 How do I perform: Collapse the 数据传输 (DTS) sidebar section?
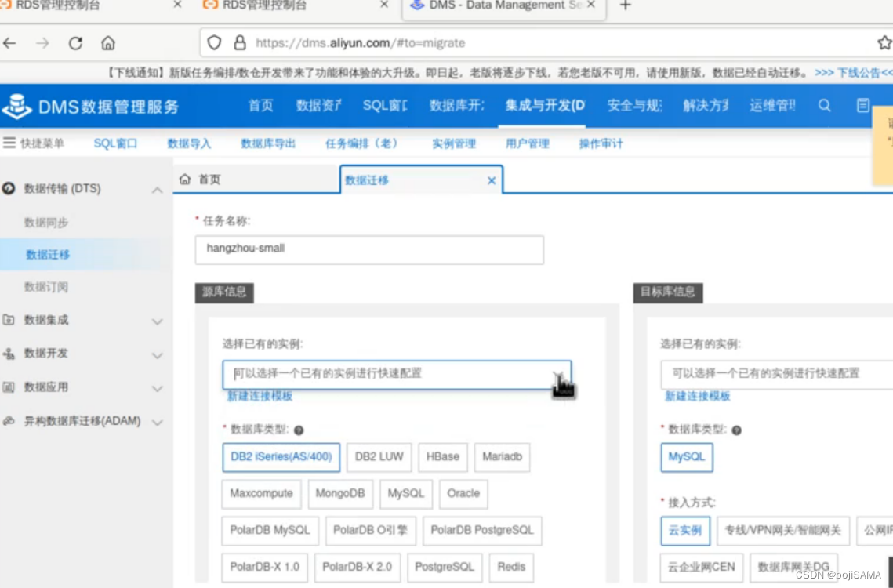[x=158, y=189]
